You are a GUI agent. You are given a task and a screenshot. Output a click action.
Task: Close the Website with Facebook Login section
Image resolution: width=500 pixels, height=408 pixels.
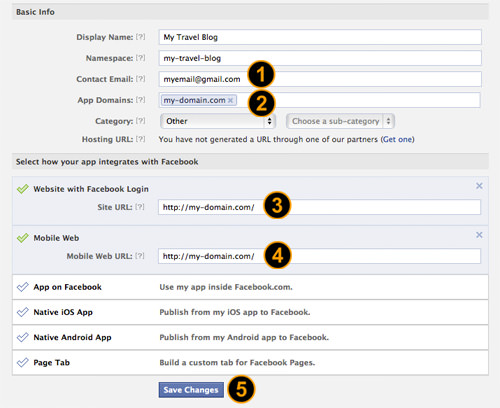(x=479, y=186)
